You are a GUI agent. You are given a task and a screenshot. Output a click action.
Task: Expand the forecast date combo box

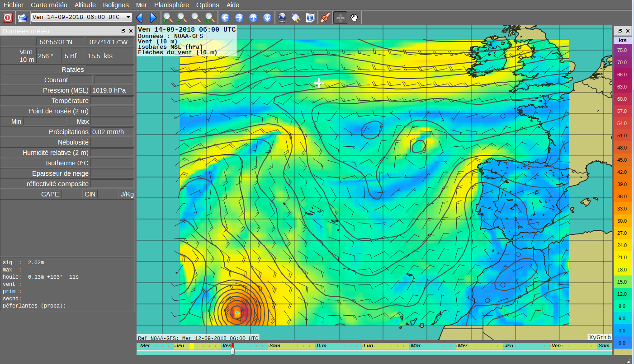128,17
